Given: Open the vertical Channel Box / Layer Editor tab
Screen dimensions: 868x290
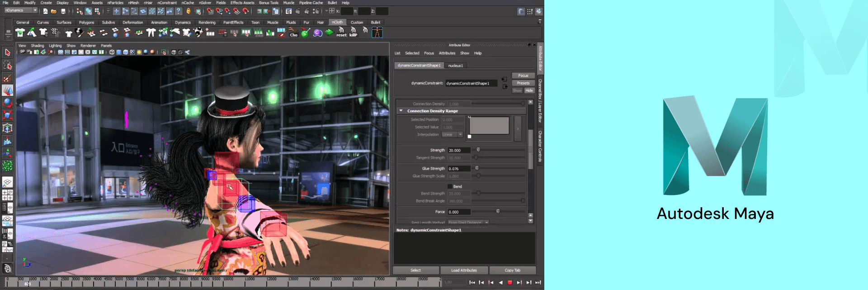Looking at the screenshot, I should coord(540,101).
